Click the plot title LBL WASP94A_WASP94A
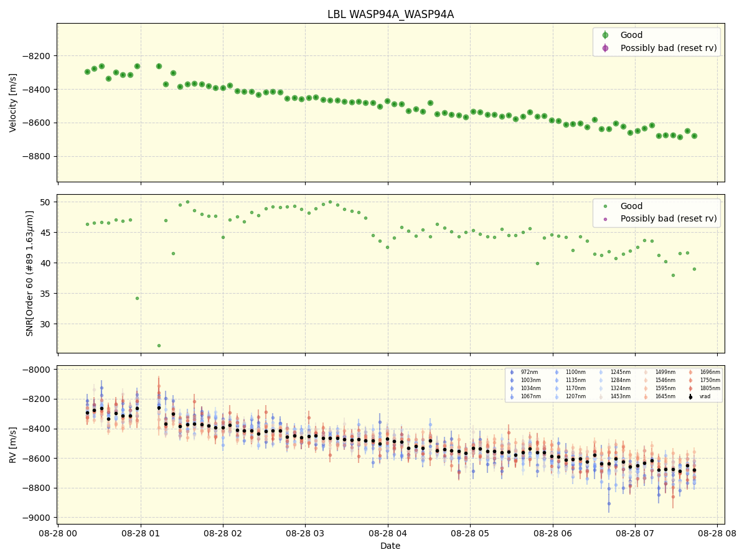747x560 pixels. [390, 14]
